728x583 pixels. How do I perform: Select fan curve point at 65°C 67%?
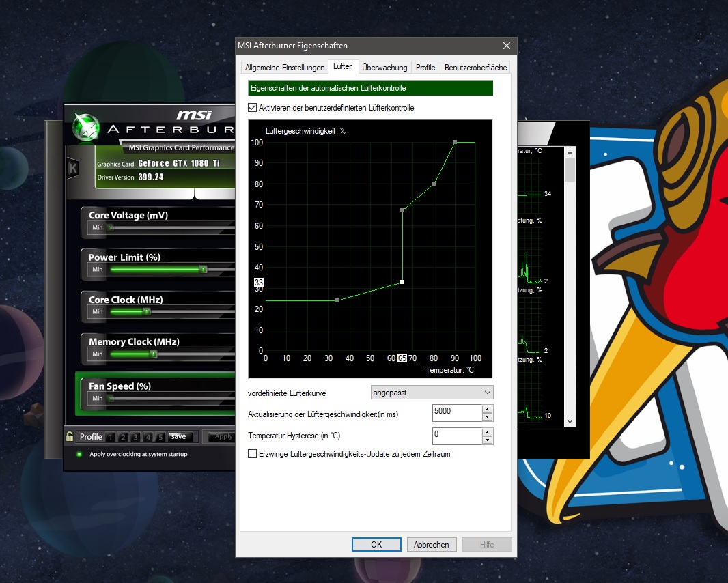pyautogui.click(x=402, y=210)
